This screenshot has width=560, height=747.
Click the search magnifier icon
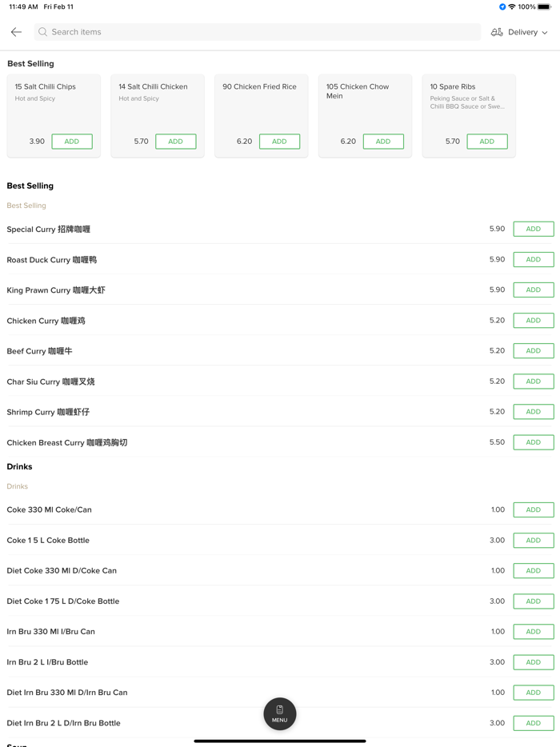click(x=43, y=32)
